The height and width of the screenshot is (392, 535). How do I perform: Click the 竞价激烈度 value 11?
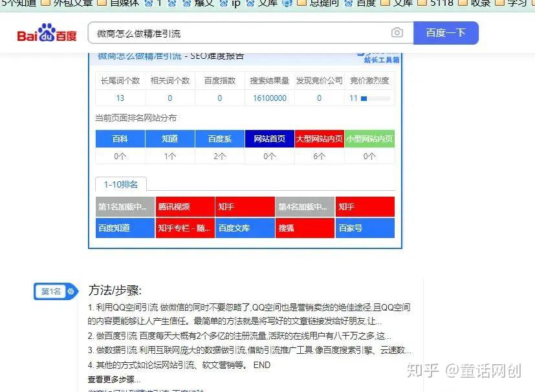[353, 98]
